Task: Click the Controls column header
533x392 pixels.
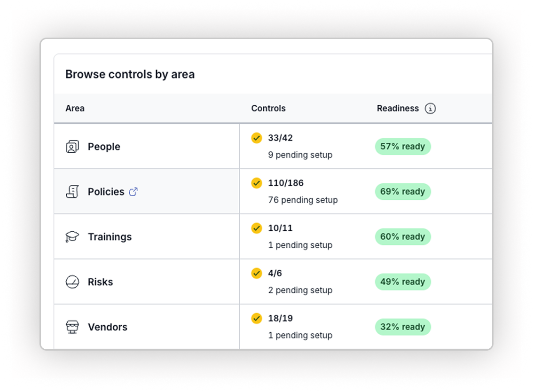Action: (x=268, y=109)
